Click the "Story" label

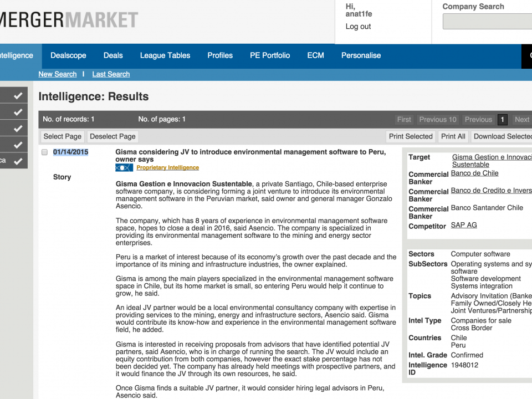pyautogui.click(x=62, y=177)
